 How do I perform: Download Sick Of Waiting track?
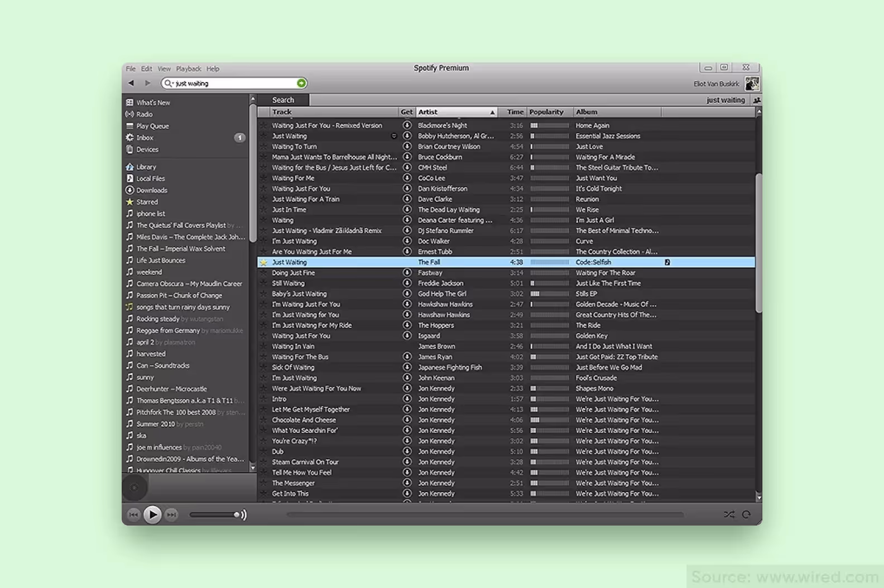pos(407,367)
